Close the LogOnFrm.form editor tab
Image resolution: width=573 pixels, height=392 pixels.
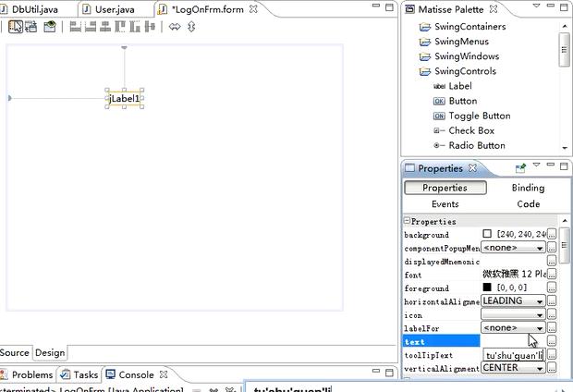[253, 9]
